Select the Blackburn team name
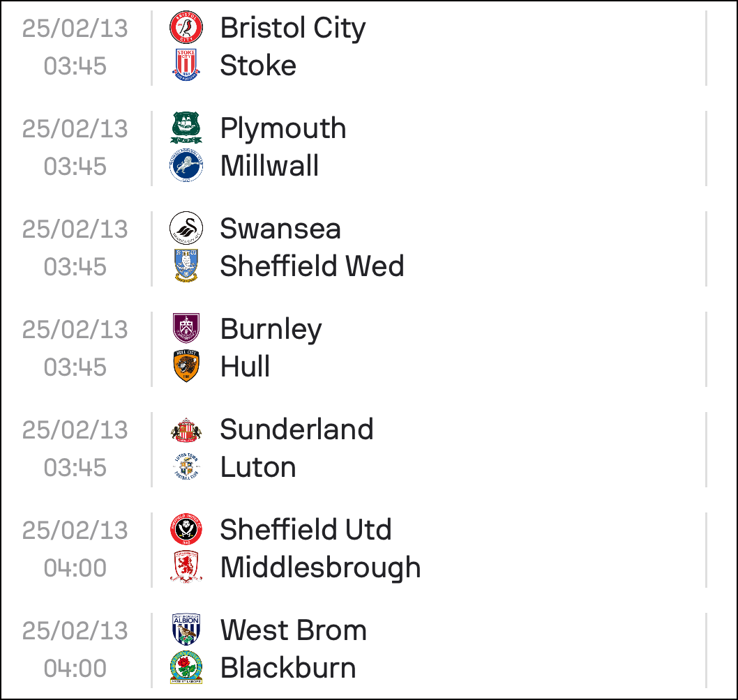The height and width of the screenshot is (700, 738). coord(288,667)
